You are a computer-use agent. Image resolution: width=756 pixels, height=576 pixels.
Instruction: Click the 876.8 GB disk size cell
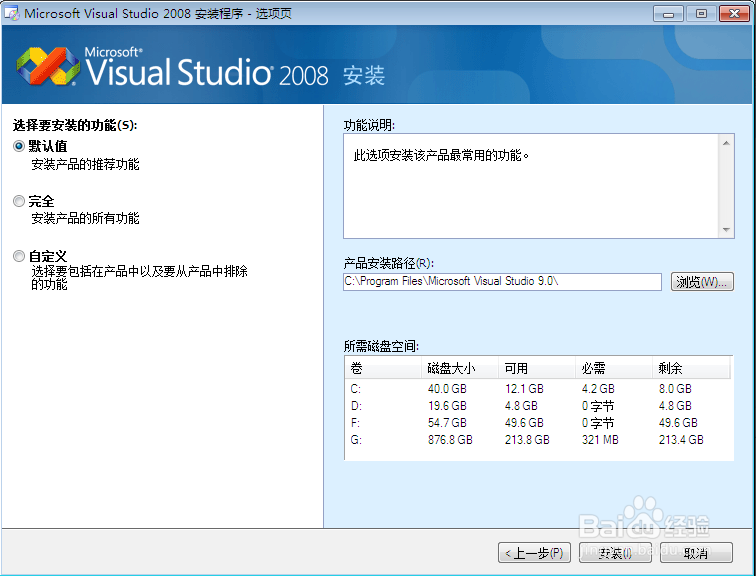(x=450, y=440)
